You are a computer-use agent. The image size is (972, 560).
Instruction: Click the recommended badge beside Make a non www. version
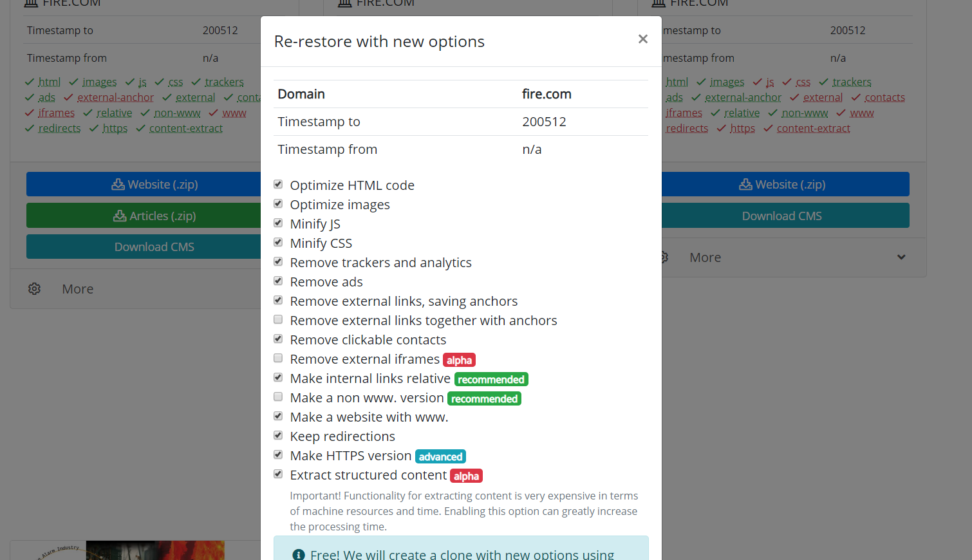tap(484, 399)
